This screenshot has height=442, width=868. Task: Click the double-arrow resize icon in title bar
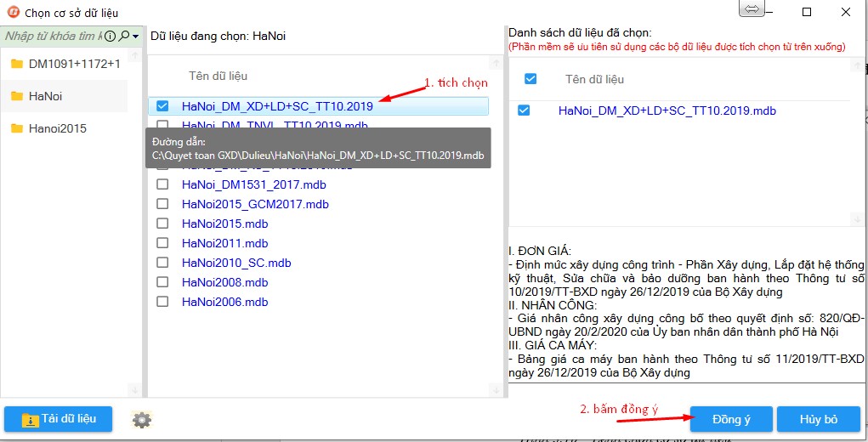tap(752, 9)
